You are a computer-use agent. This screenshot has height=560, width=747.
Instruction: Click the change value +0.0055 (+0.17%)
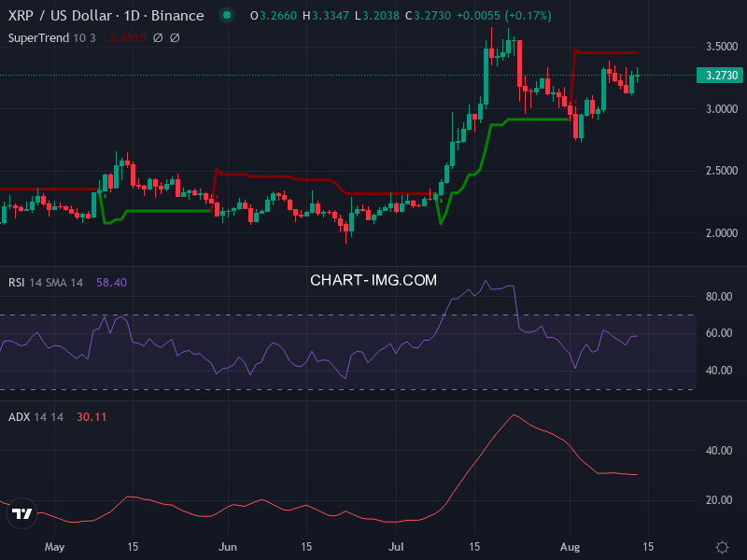(504, 16)
